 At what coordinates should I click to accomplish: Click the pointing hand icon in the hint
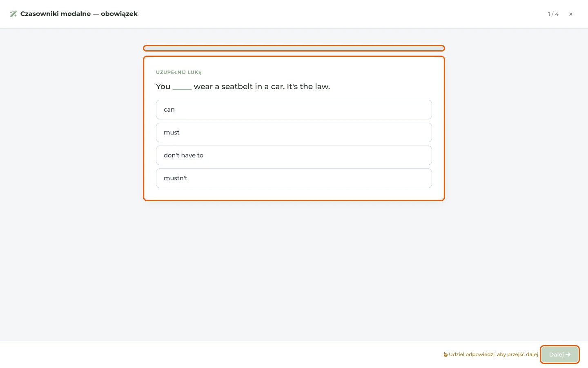point(445,355)
